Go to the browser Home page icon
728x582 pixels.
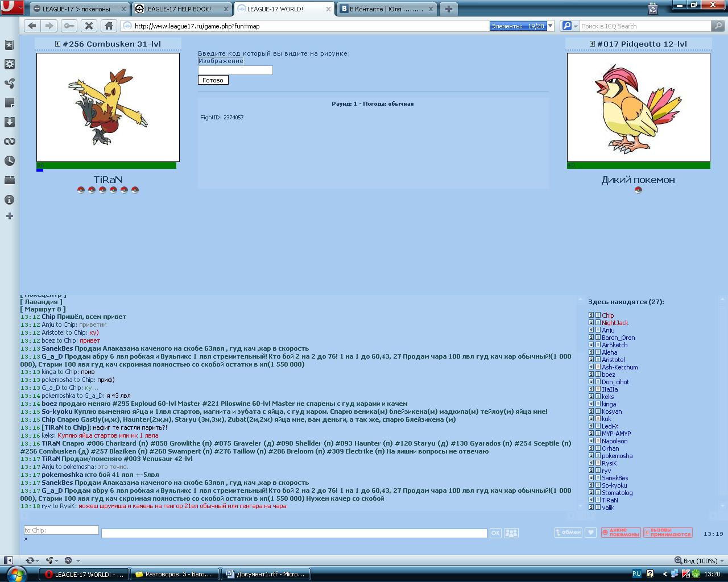coord(109,26)
